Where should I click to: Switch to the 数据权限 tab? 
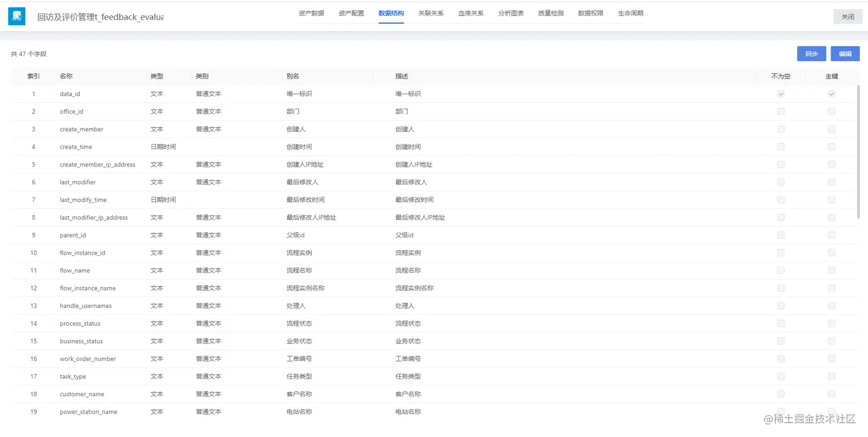coord(590,13)
